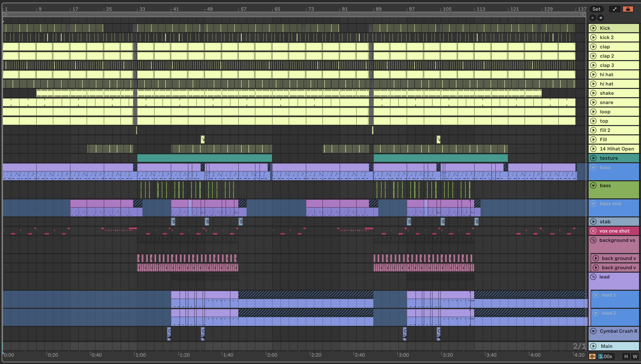Unfold the Main track
Image resolution: width=641 pixels, height=364 pixels.
(x=593, y=346)
